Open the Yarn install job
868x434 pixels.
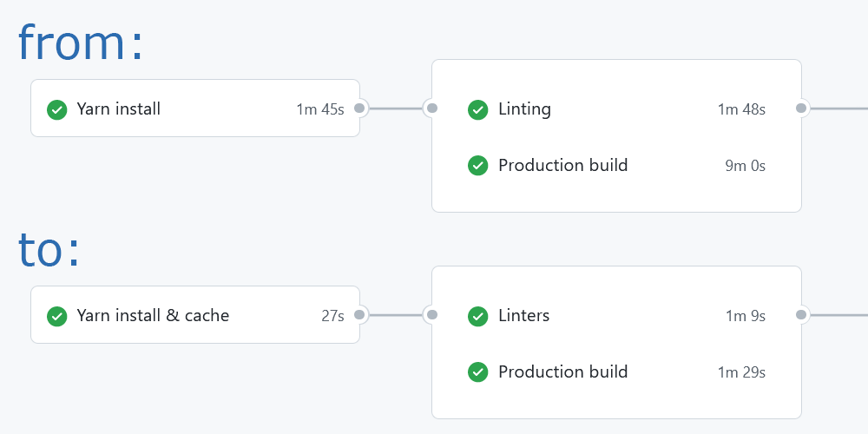click(x=195, y=108)
